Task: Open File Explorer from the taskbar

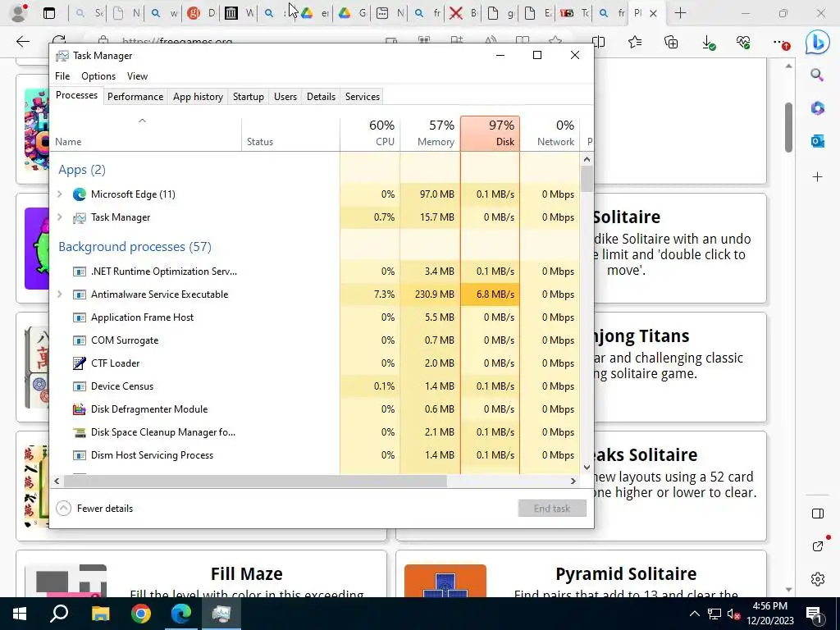Action: point(100,614)
